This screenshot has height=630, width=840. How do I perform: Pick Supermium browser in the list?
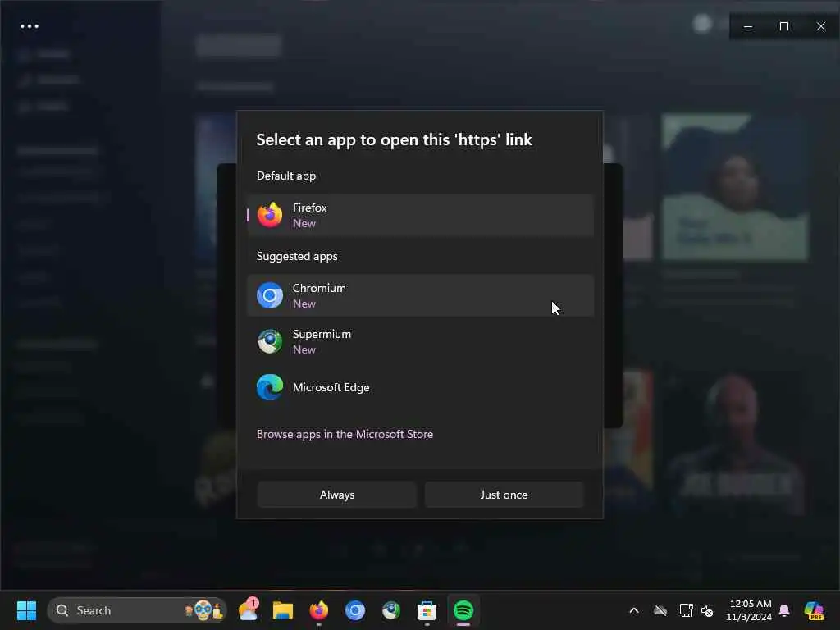[421, 342]
